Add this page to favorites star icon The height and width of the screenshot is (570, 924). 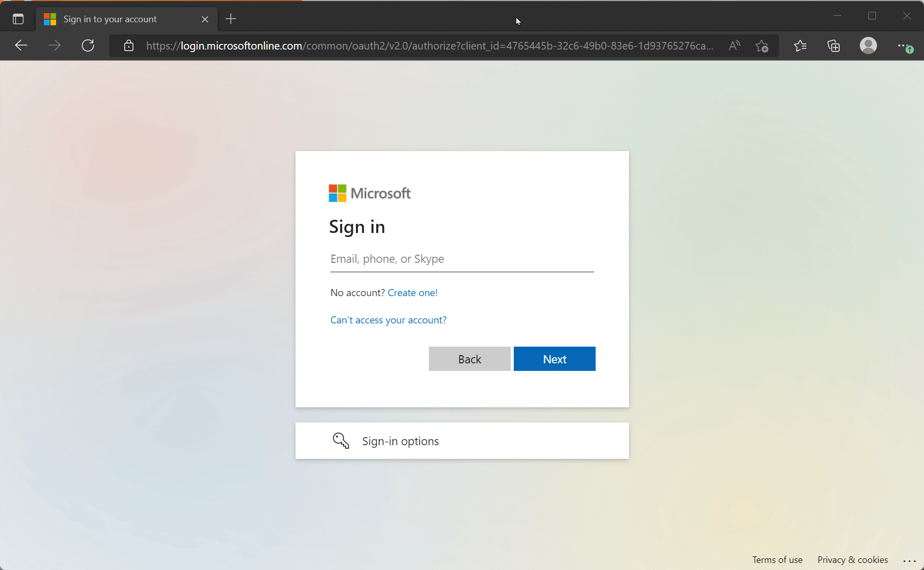pos(762,46)
